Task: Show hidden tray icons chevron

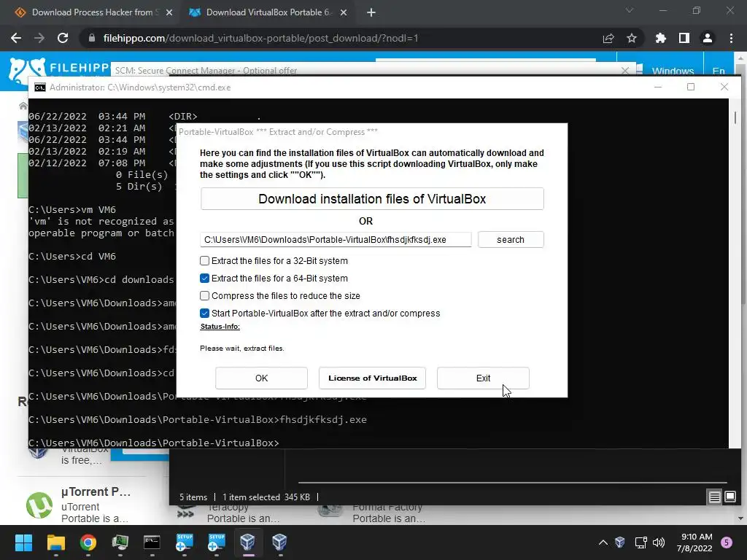Action: 603,542
